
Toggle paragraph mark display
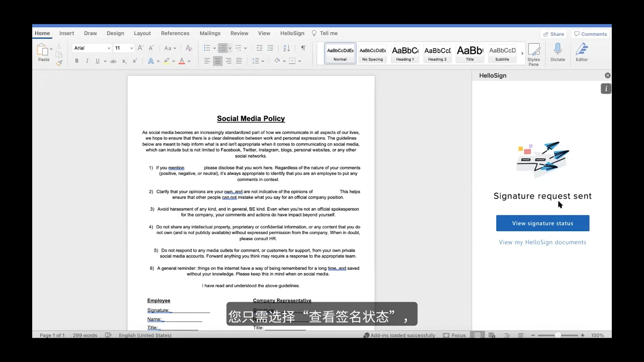point(303,48)
